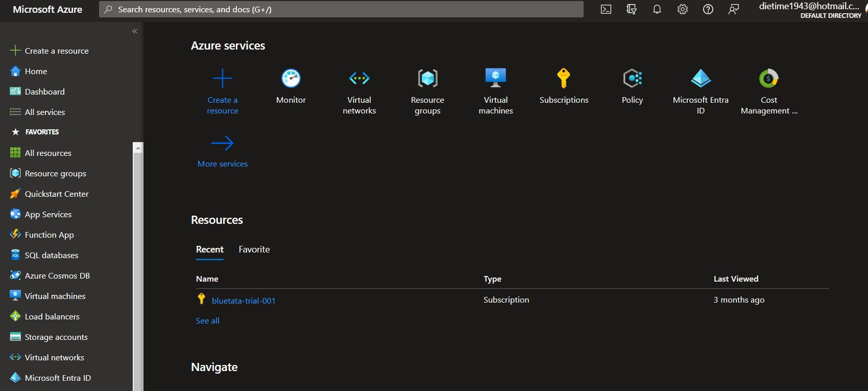Collapse the sidebar with the double chevron

point(135,31)
